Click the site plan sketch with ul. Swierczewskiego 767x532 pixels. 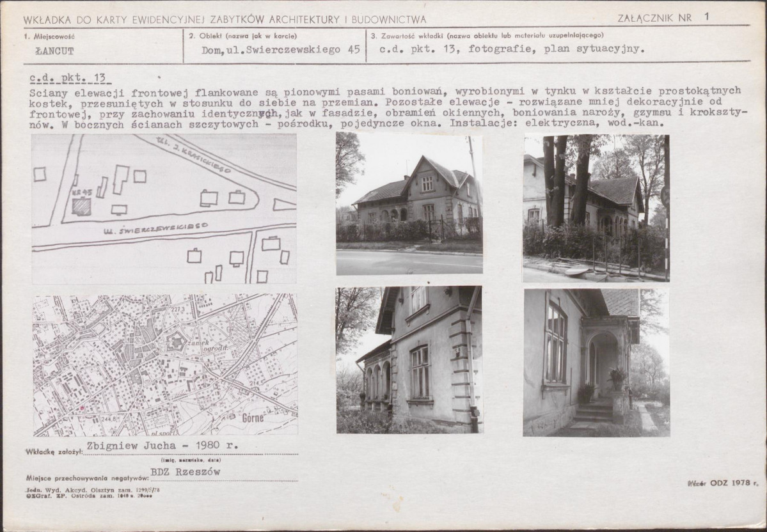coord(164,209)
